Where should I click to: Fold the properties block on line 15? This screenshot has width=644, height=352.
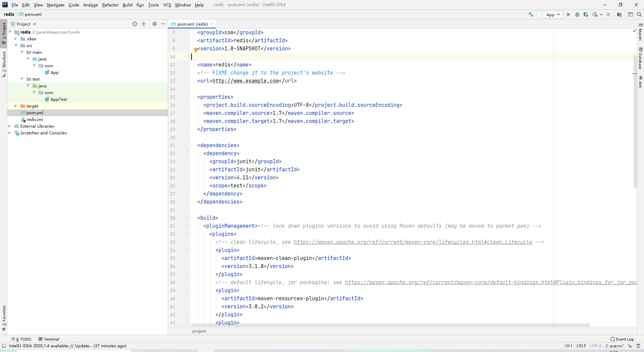pyautogui.click(x=189, y=97)
